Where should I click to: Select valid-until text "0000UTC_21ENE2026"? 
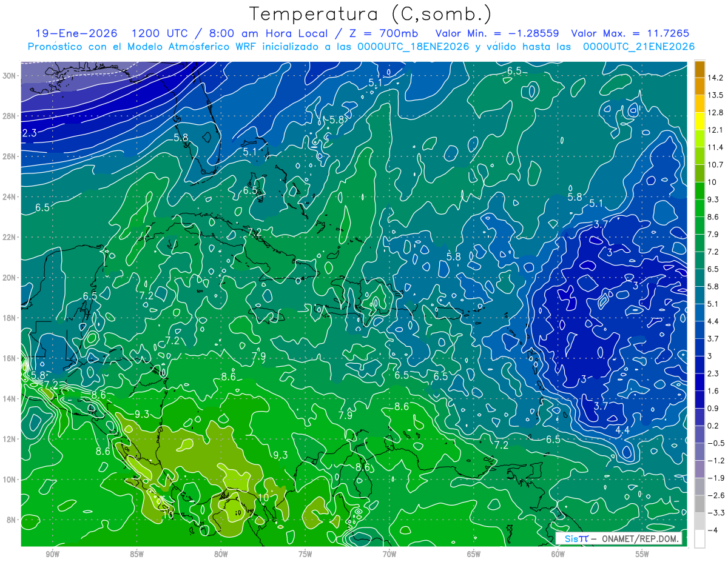click(639, 46)
